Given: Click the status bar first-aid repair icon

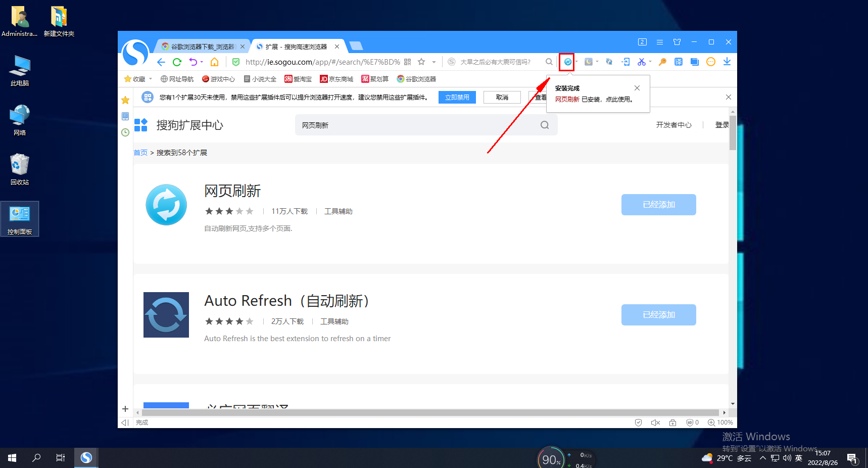Looking at the screenshot, I should (673, 423).
